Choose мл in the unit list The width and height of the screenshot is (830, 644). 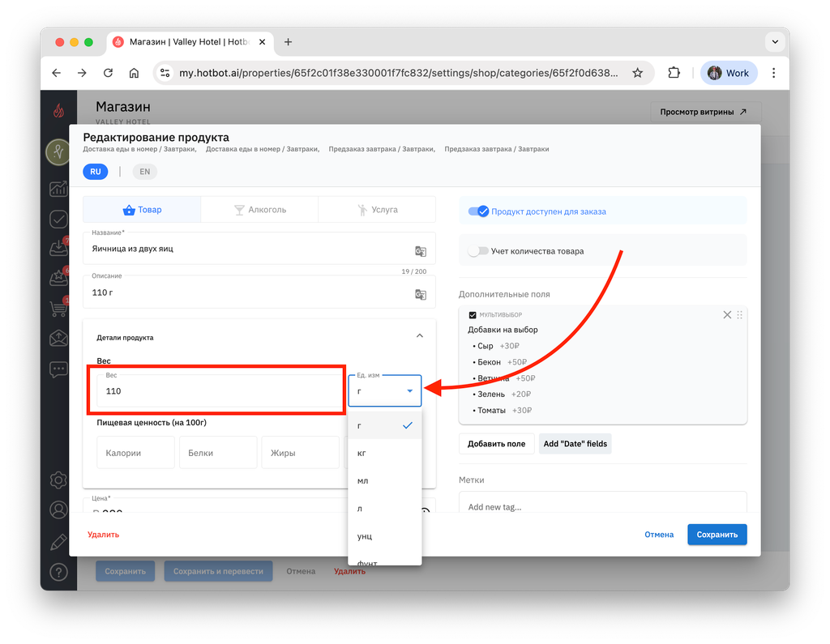click(385, 480)
